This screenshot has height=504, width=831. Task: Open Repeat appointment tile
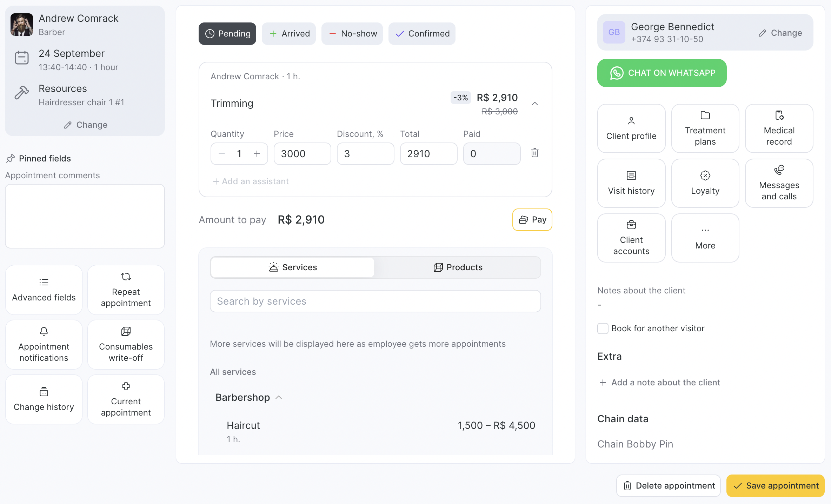tap(126, 290)
